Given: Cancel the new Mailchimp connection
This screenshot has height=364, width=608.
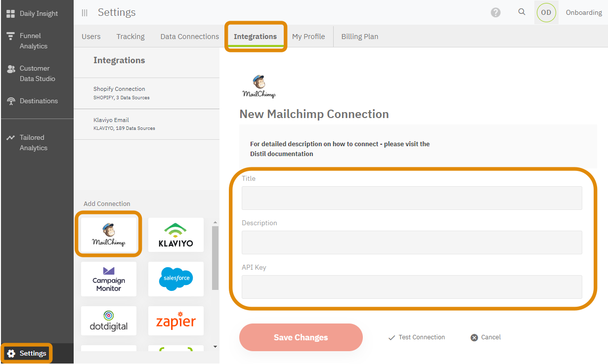Looking at the screenshot, I should click(x=486, y=337).
